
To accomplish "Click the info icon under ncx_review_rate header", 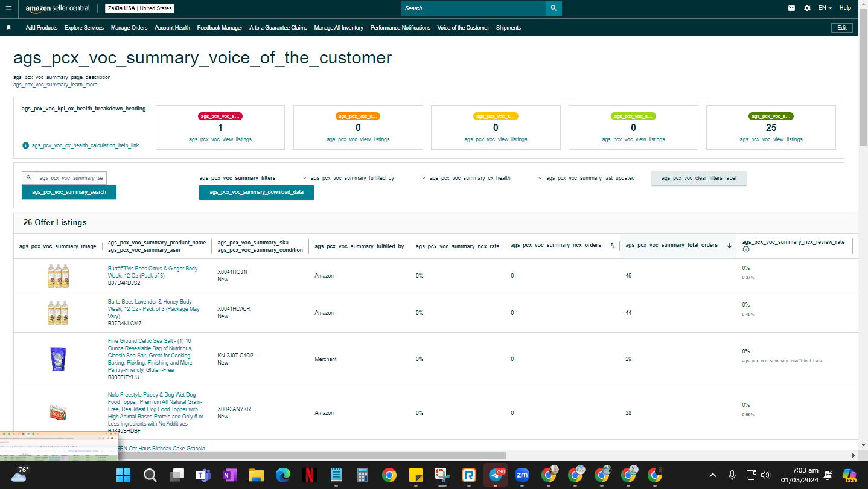I will point(746,249).
